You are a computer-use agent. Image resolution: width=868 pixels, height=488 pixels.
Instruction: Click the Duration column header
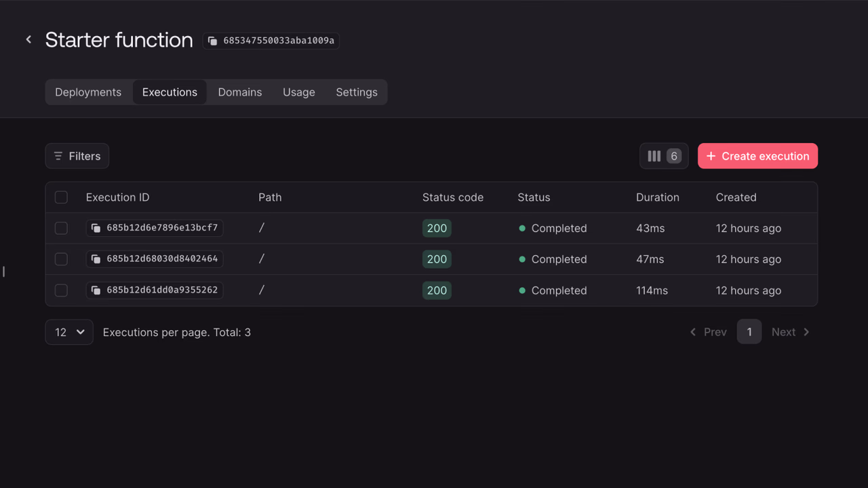[x=658, y=198]
